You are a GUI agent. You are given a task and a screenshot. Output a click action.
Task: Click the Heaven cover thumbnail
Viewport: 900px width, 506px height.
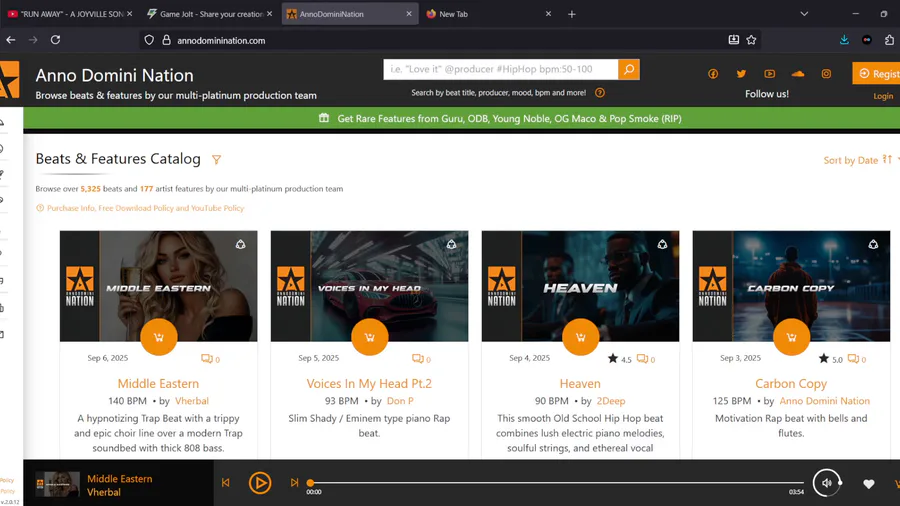[x=580, y=286]
